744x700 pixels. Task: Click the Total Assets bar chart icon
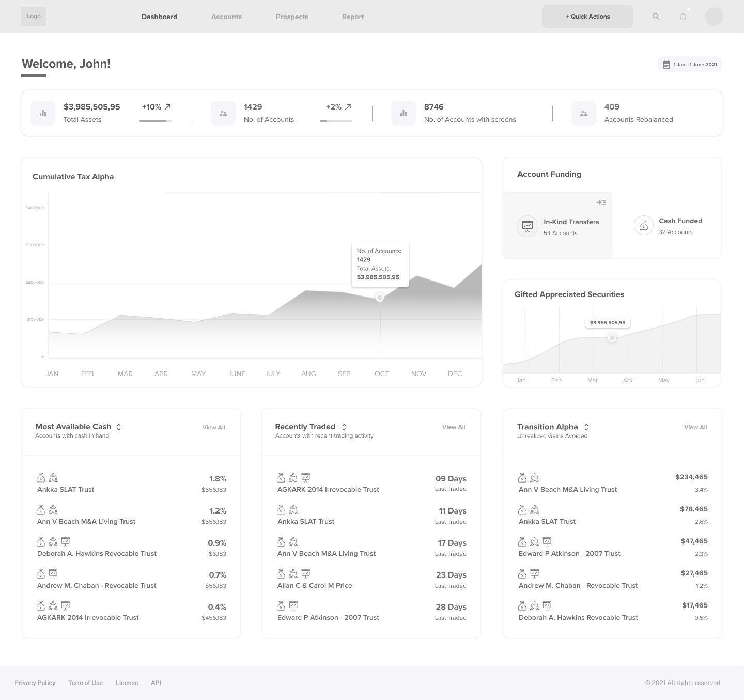(x=43, y=113)
